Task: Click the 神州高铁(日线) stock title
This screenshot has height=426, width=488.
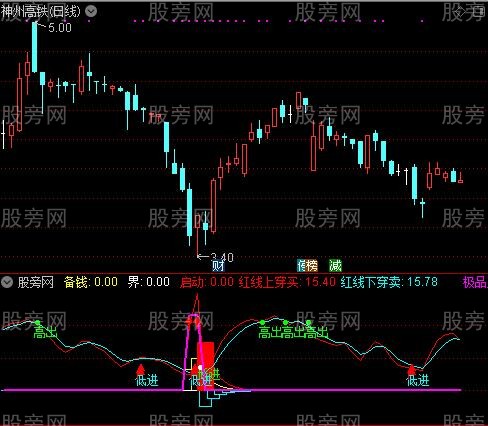Action: [41, 12]
